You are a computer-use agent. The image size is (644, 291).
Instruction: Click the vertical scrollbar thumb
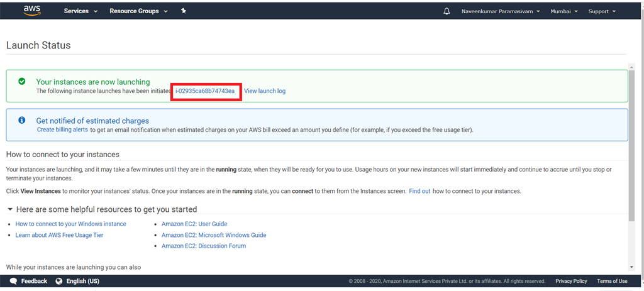631,145
